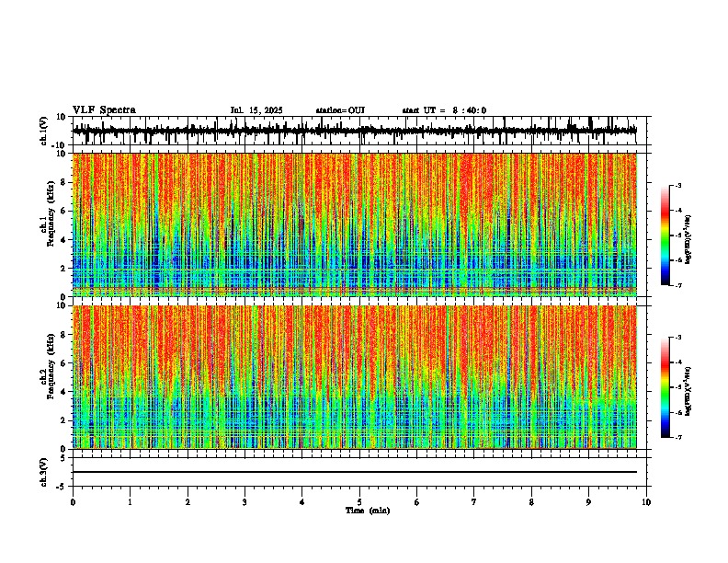Click the ch.3(V) flat line trace
728x563 pixels.
coord(355,472)
